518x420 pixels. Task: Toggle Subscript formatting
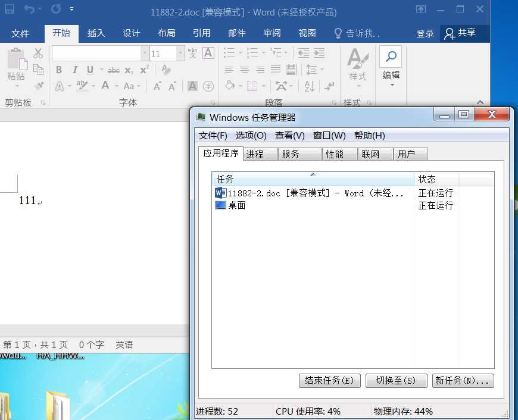click(129, 70)
